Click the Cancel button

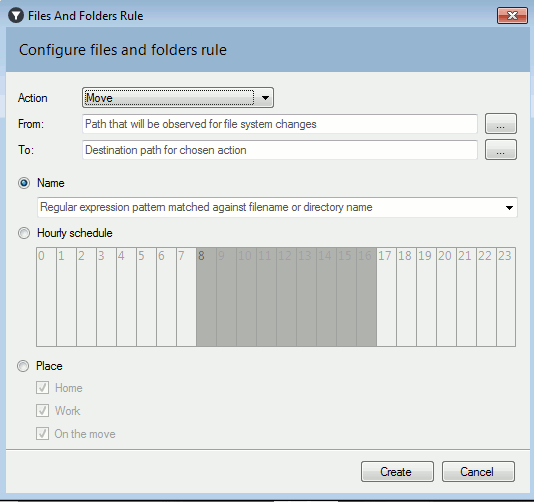(x=478, y=472)
